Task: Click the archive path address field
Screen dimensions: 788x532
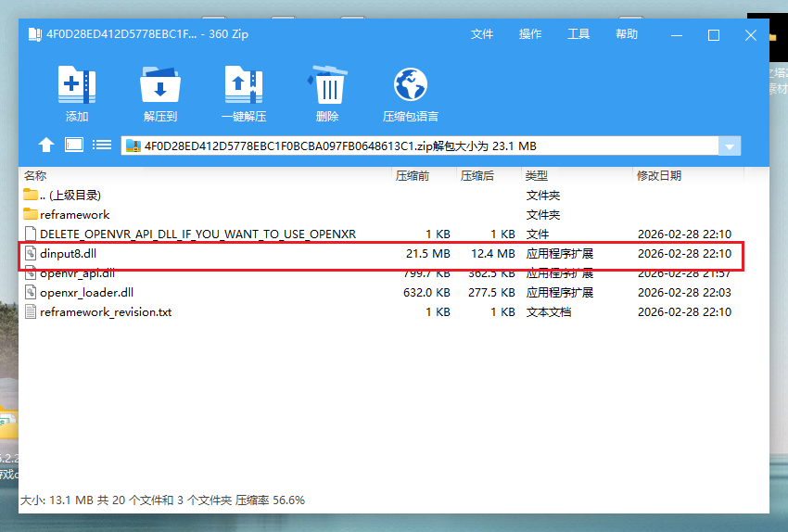Action: [x=417, y=146]
